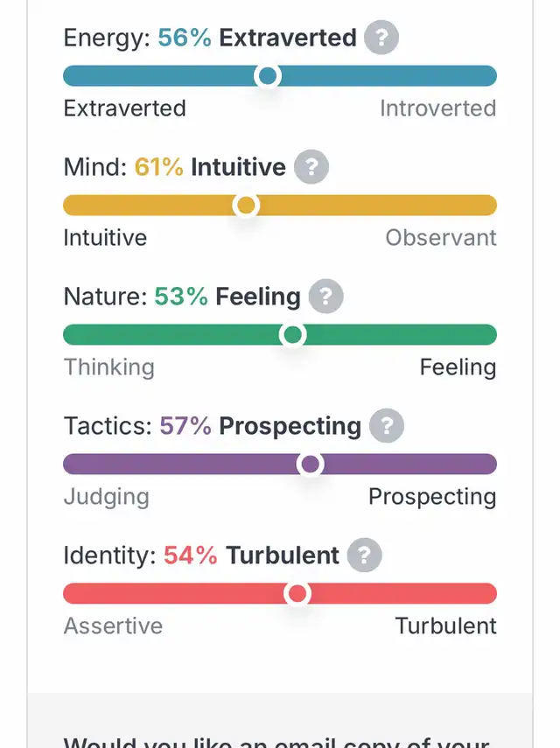Image resolution: width=560 pixels, height=748 pixels.
Task: Click the red Identity slider handle
Action: point(297,594)
